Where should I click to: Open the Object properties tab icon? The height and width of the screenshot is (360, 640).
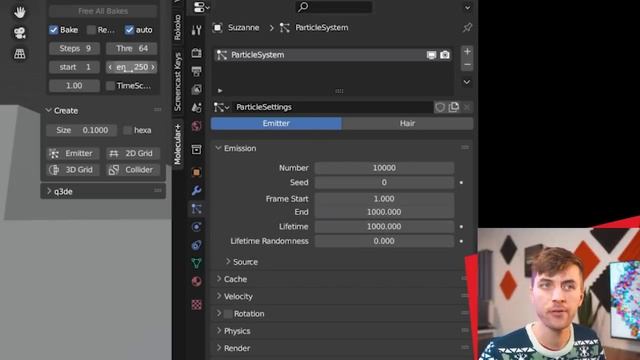tap(196, 172)
